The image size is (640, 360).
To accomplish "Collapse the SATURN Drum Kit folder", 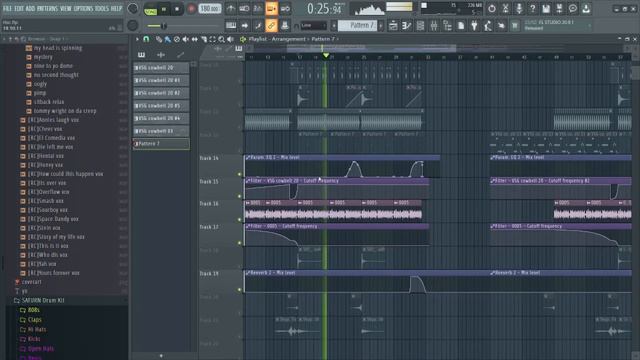I will click(x=43, y=300).
